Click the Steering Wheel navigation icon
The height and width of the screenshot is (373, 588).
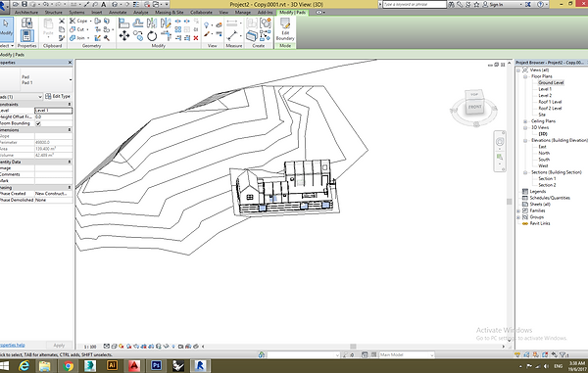pyautogui.click(x=500, y=142)
